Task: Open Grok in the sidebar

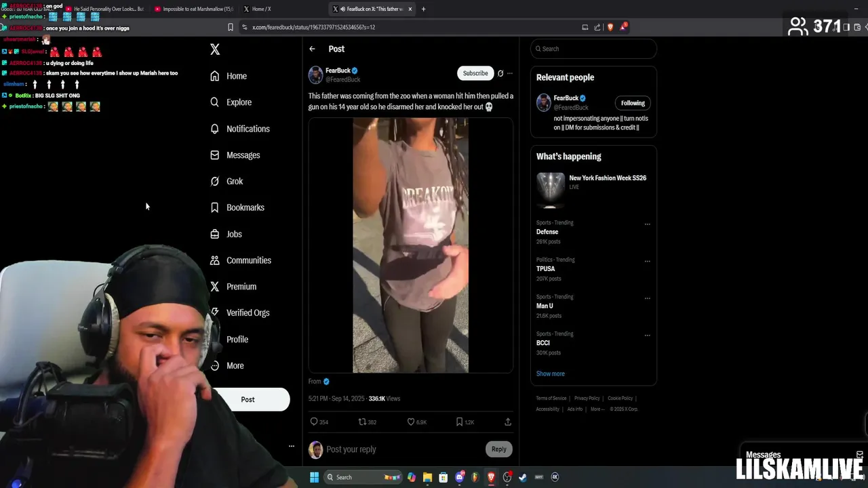Action: click(226, 181)
